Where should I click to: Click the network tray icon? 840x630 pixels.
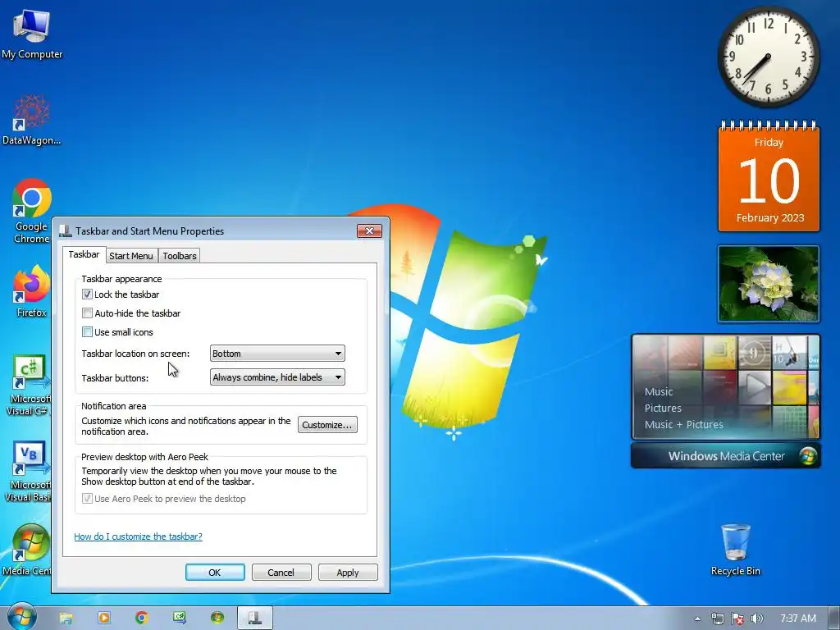717,619
